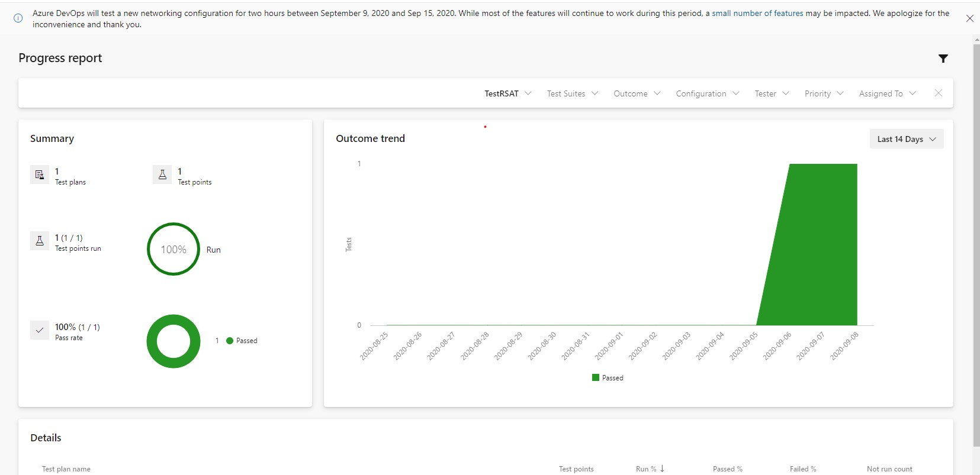Click the Test points flask icon
Image resolution: width=980 pixels, height=475 pixels.
[x=162, y=175]
